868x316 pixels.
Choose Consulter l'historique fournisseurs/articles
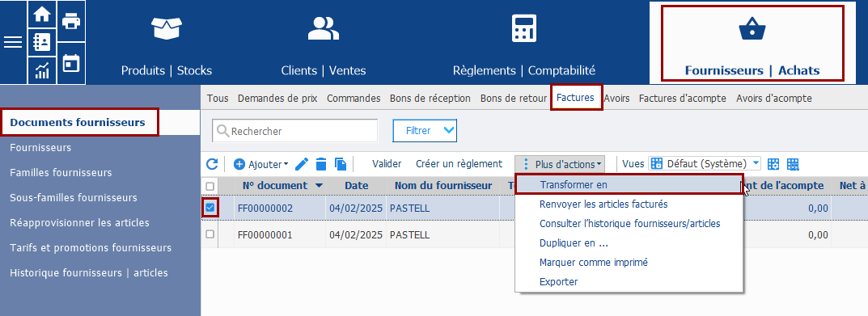[x=630, y=224]
